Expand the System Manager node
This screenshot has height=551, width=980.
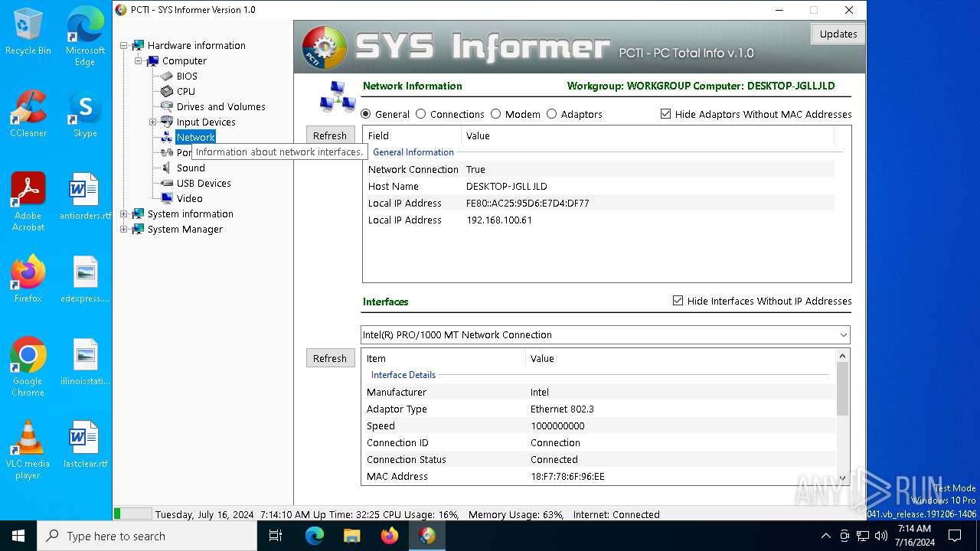coord(124,229)
